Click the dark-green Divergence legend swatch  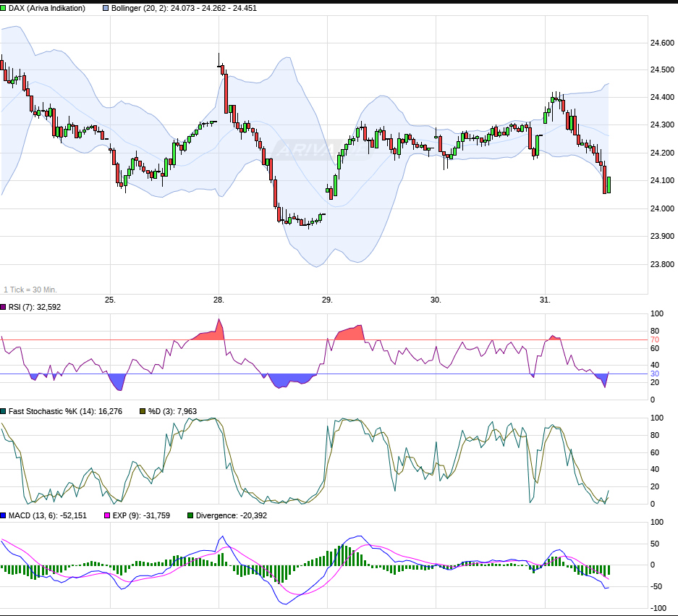[x=190, y=515]
